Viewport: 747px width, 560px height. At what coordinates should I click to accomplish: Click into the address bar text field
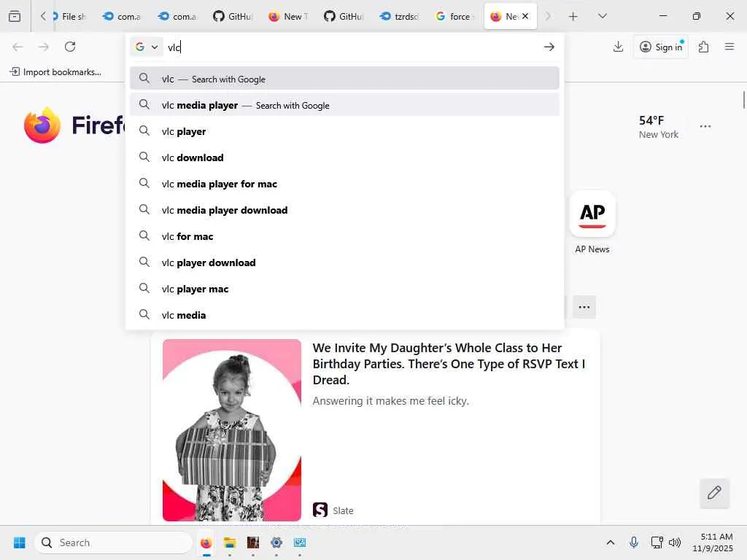[x=352, y=47]
